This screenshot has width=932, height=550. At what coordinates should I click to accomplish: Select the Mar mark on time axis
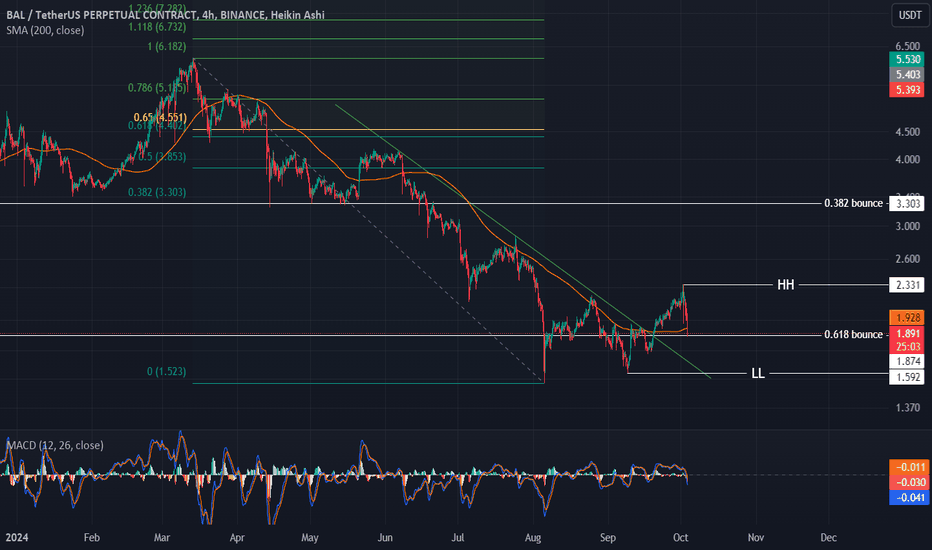pos(162,538)
